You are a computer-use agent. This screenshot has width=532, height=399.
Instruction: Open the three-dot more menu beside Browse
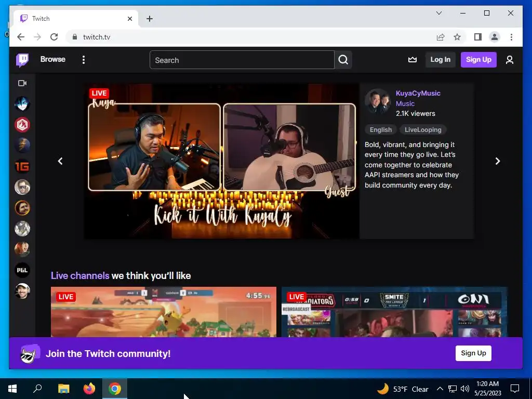coord(84,60)
